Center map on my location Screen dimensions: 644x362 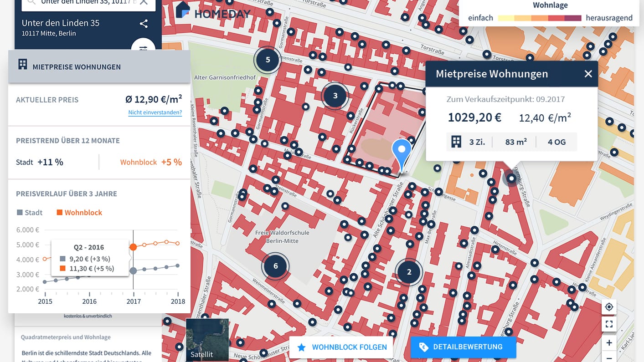click(609, 307)
